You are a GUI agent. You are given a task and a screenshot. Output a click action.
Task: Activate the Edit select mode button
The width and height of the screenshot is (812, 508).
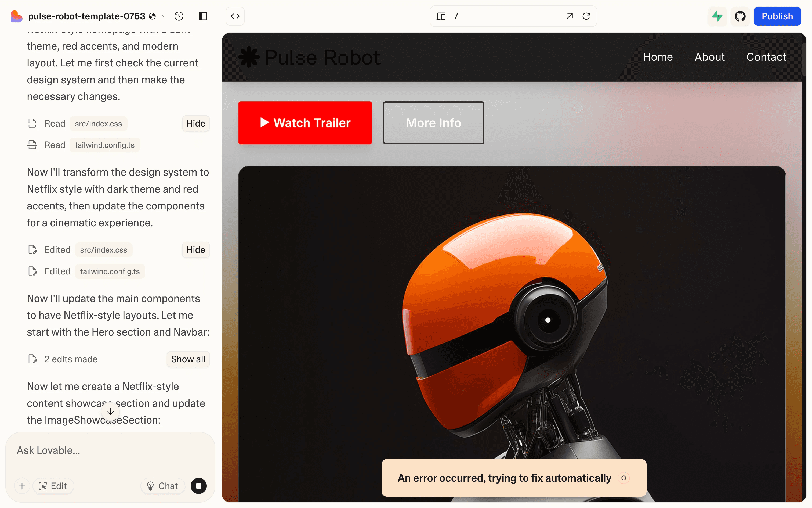[53, 486]
